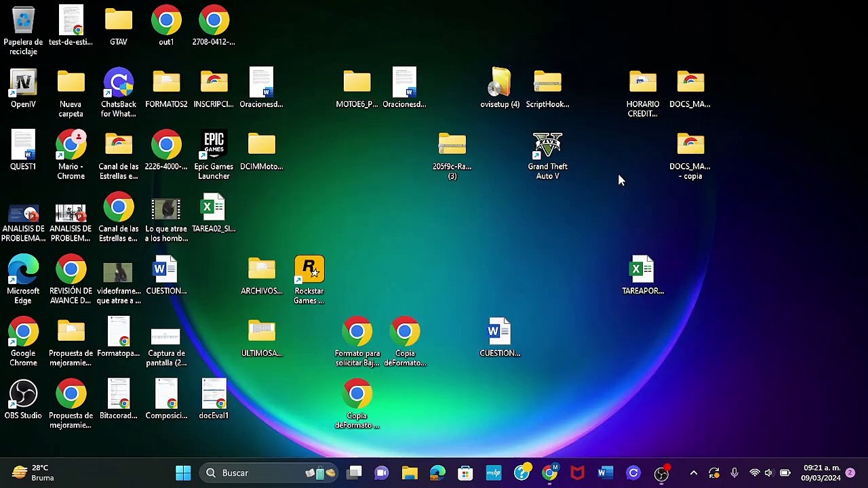Open the weather widget showing 28°C Bruma
This screenshot has height=488, width=868.
pyautogui.click(x=34, y=473)
